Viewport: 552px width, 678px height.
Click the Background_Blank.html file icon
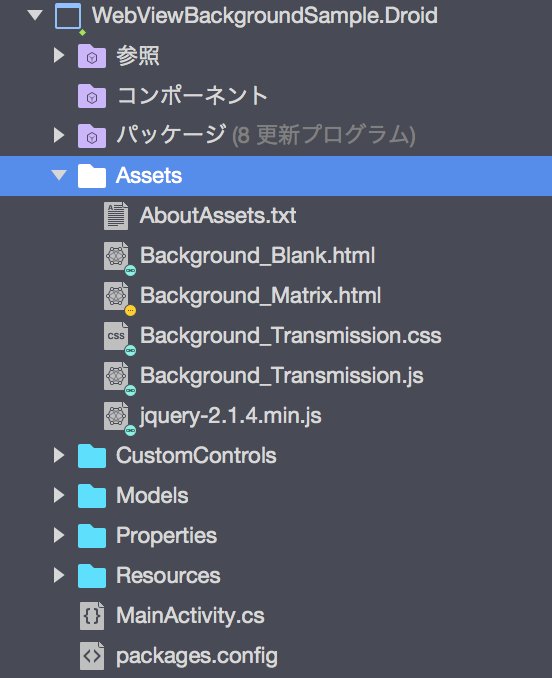pyautogui.click(x=116, y=256)
